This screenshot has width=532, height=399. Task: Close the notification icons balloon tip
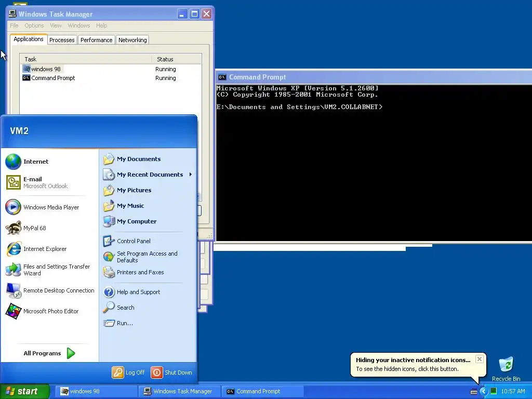coord(479,359)
